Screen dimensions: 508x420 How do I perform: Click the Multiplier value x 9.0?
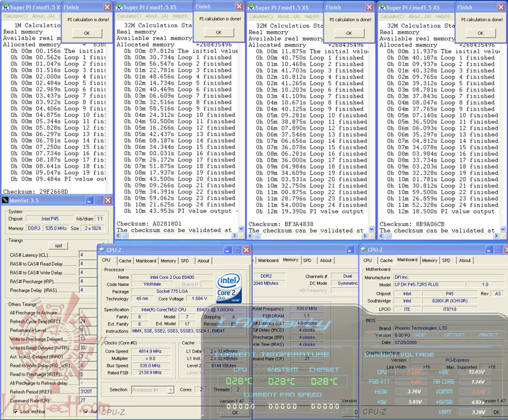(x=150, y=358)
